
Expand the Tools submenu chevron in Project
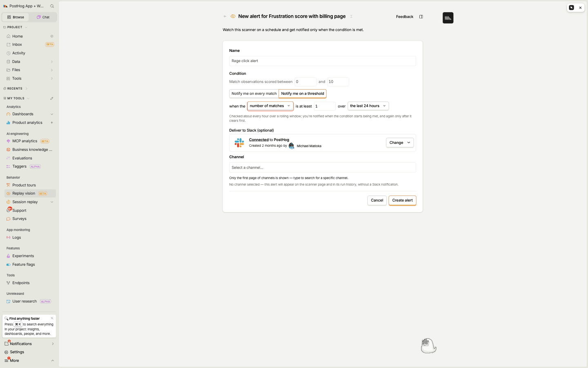(52, 79)
